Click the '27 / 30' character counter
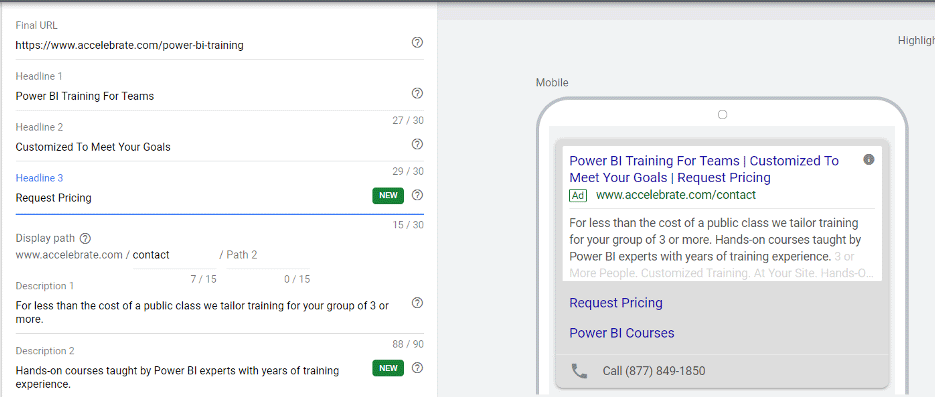 point(408,120)
